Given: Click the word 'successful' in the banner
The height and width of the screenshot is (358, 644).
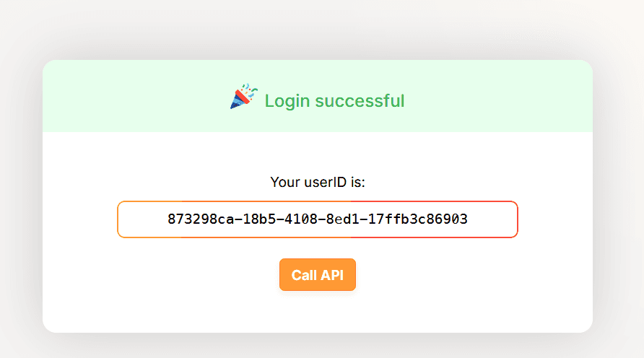Looking at the screenshot, I should coord(360,101).
